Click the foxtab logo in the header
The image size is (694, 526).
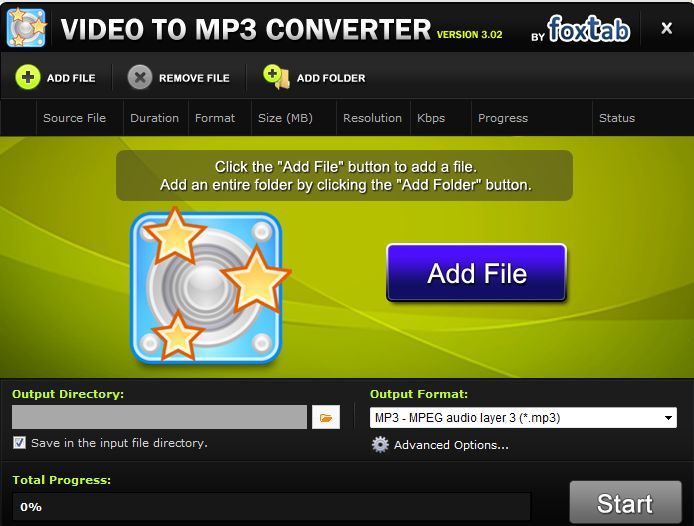click(x=588, y=29)
